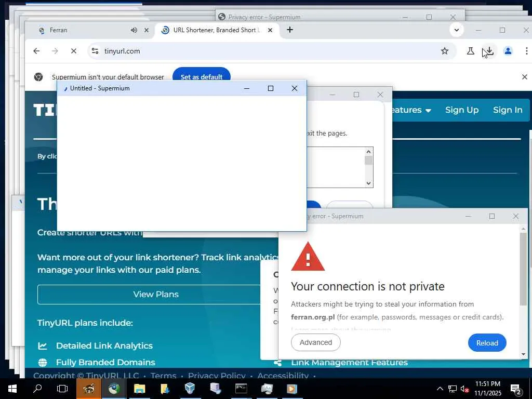Maximize the front Privacy error window
The height and width of the screenshot is (399, 532).
(491, 216)
